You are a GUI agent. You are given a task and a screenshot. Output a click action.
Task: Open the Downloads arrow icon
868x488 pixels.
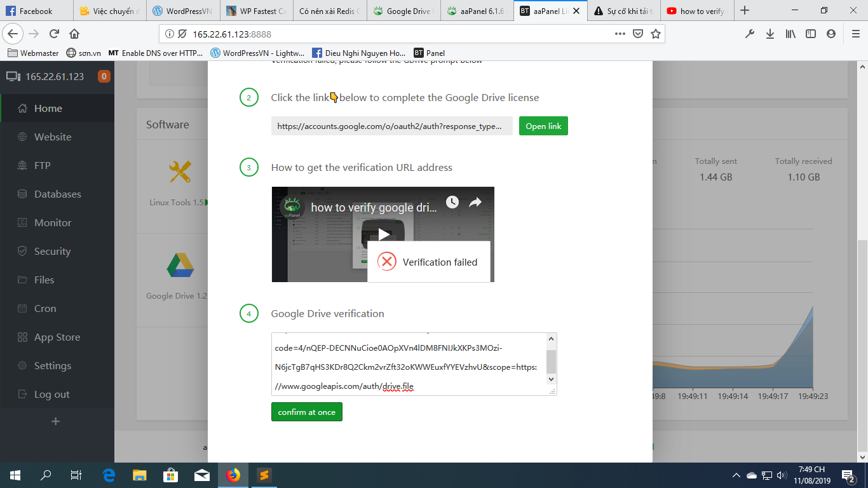coord(770,34)
